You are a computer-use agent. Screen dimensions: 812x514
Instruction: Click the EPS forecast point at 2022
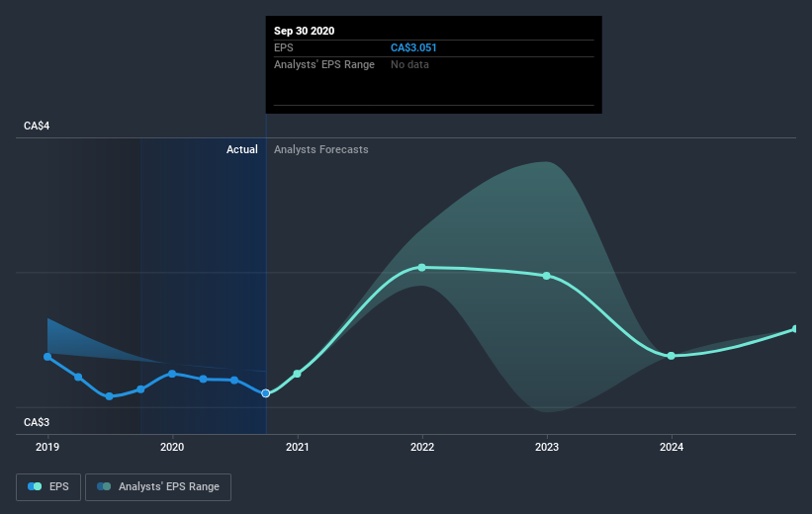tap(422, 268)
